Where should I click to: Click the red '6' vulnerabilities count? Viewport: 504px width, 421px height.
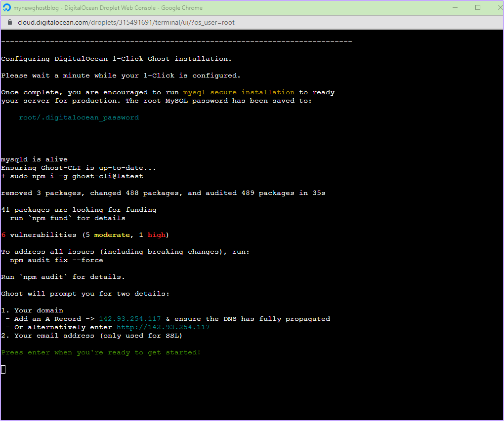[3, 235]
